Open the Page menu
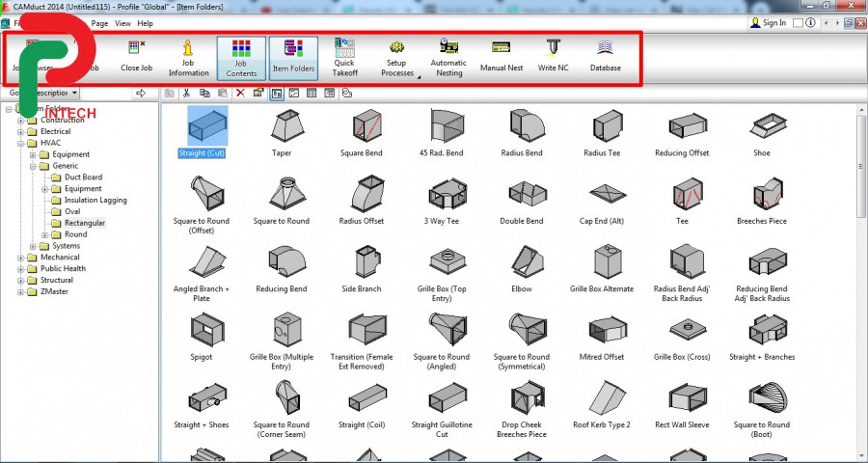The height and width of the screenshot is (463, 868). coord(99,23)
